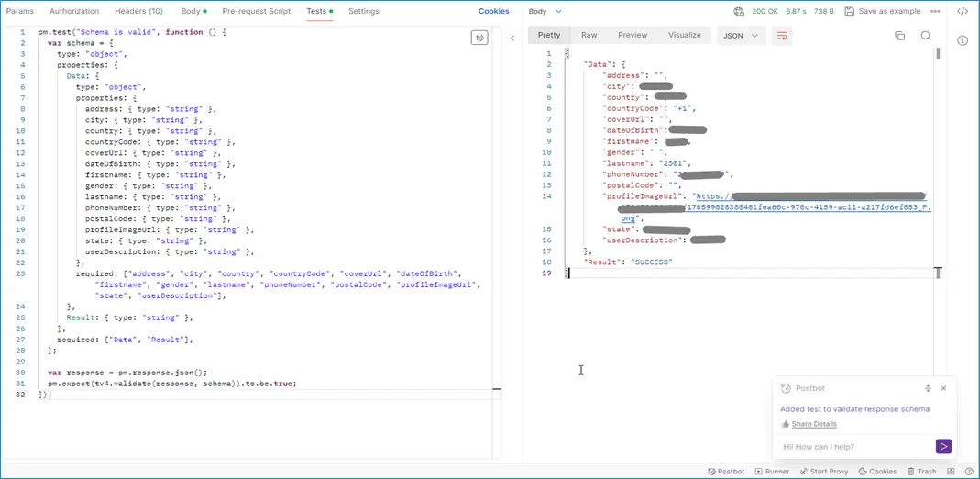Click the Share Details link in Postbot
Image resolution: width=980 pixels, height=479 pixels.
(814, 424)
